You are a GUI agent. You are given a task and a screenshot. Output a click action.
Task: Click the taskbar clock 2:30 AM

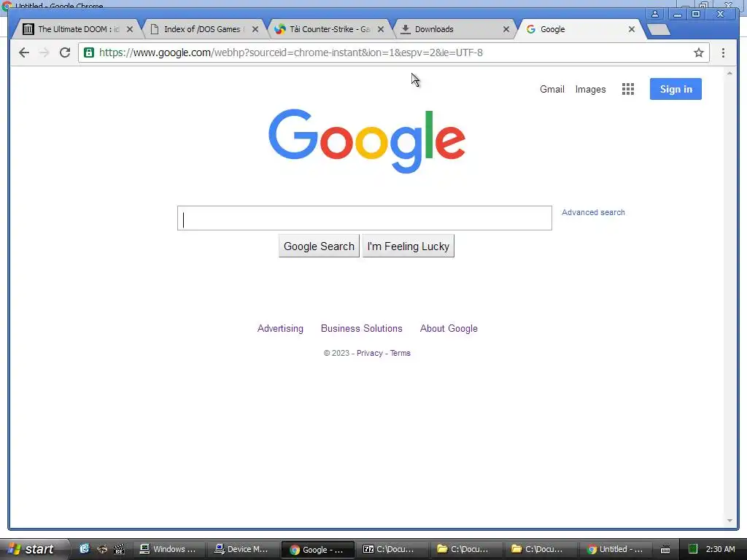(720, 549)
